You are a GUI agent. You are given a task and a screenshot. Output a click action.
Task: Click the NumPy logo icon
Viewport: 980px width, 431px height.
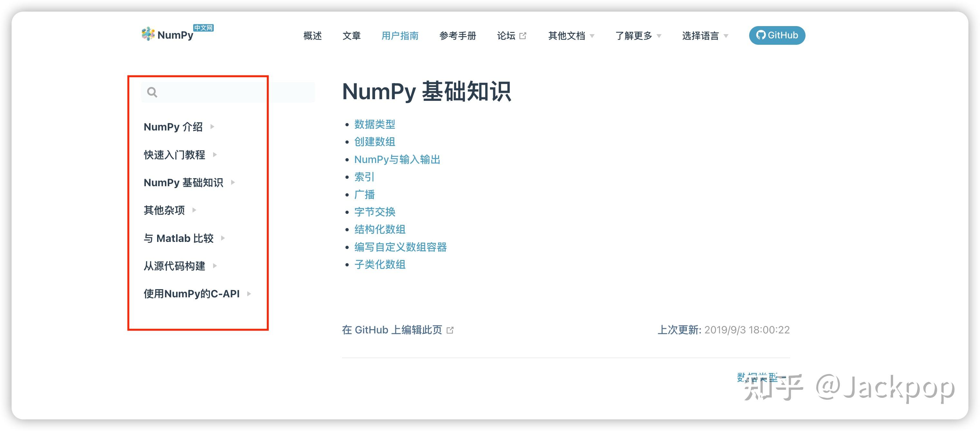coord(148,34)
